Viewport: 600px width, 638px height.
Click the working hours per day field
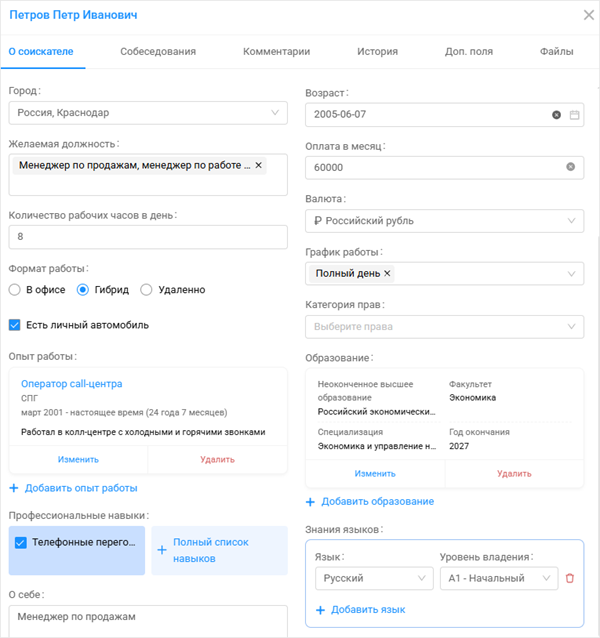click(x=147, y=238)
